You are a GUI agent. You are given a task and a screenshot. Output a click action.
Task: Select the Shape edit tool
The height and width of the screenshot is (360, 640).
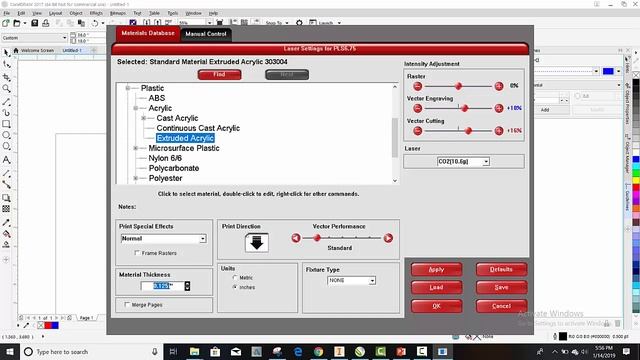pyautogui.click(x=6, y=64)
